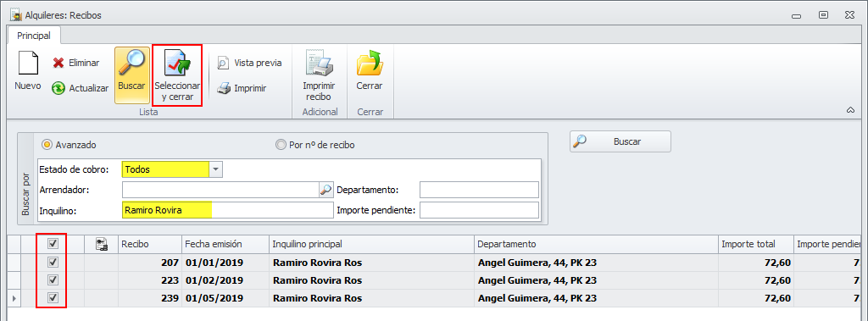Toggle the select-all checkbox in header

(53, 244)
